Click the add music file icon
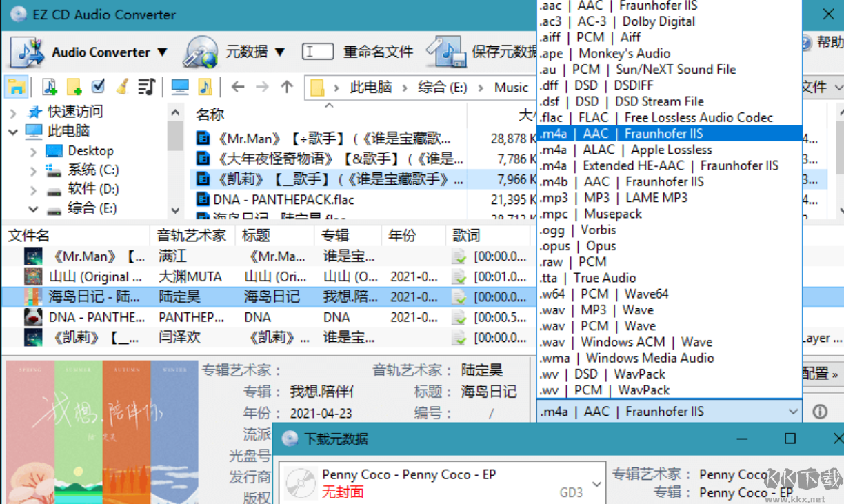844x504 pixels. click(x=49, y=86)
